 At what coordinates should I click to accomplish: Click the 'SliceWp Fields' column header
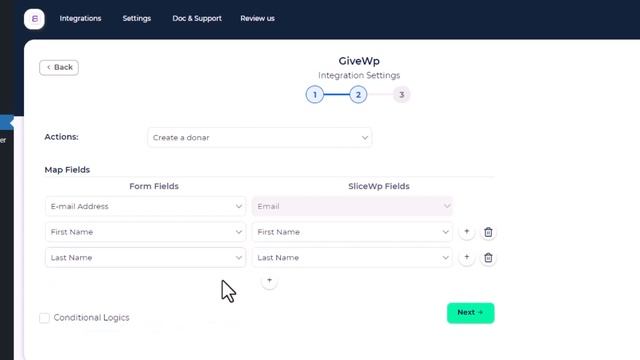379,186
